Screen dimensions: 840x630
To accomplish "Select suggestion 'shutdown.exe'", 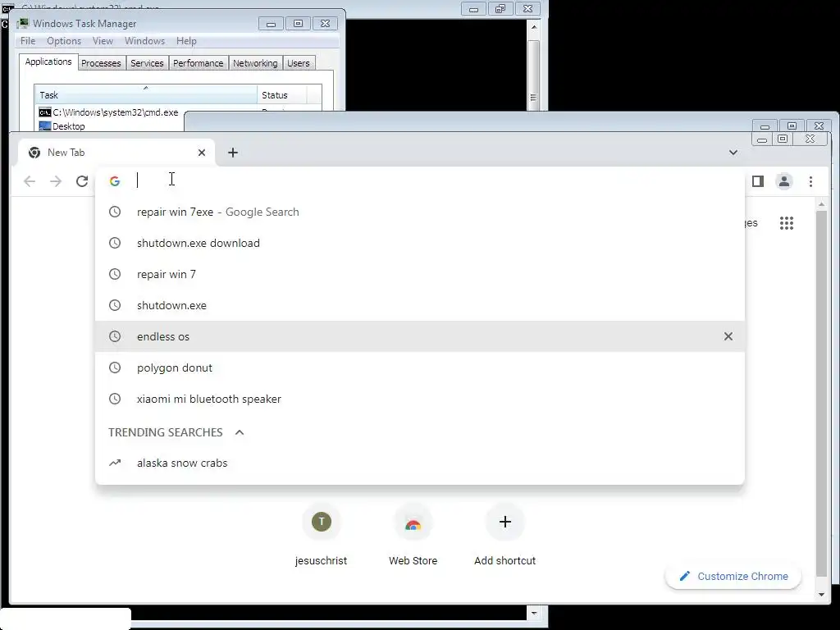I will (x=419, y=305).
